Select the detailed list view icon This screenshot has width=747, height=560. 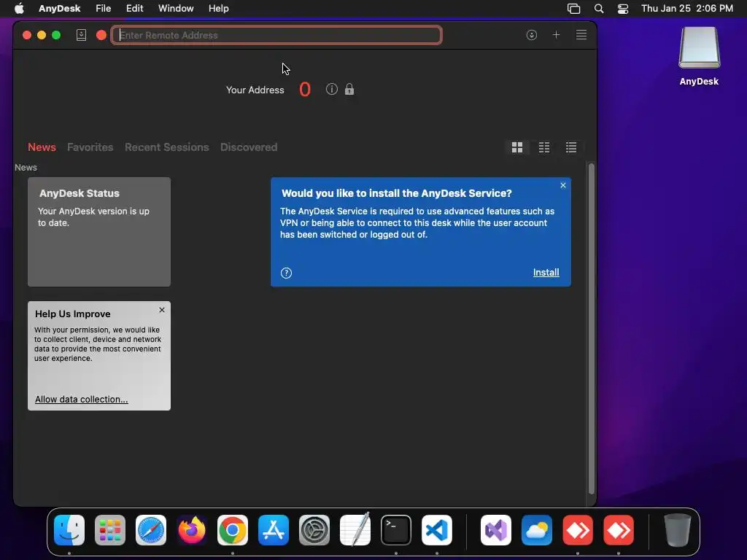click(x=571, y=147)
